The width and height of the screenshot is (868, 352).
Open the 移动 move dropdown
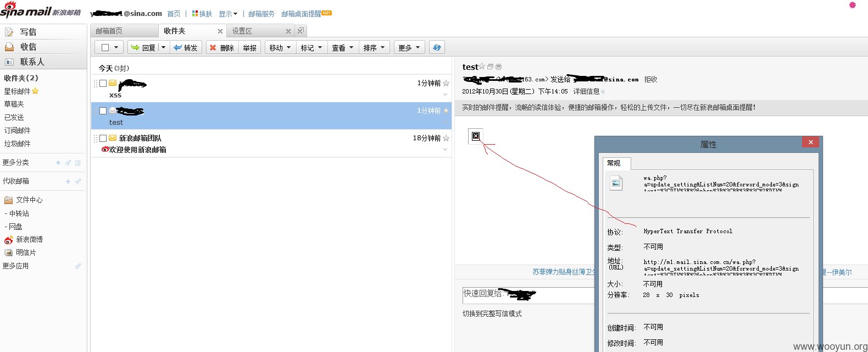280,48
